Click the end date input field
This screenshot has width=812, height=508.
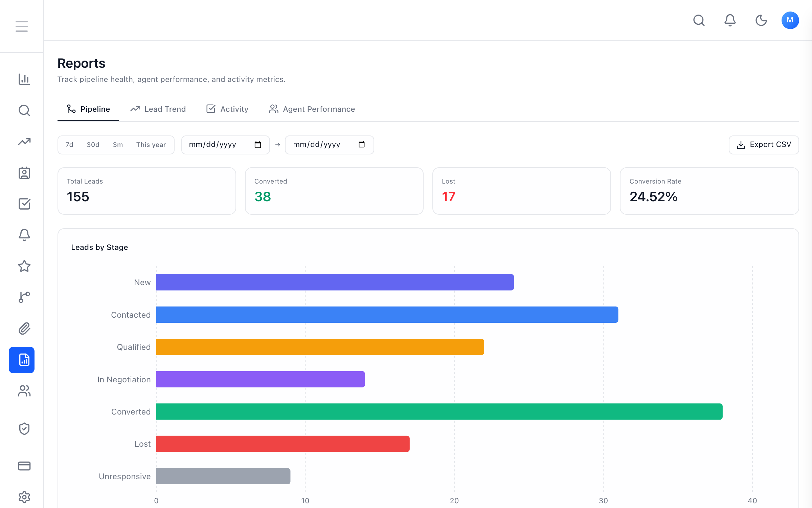tap(329, 145)
